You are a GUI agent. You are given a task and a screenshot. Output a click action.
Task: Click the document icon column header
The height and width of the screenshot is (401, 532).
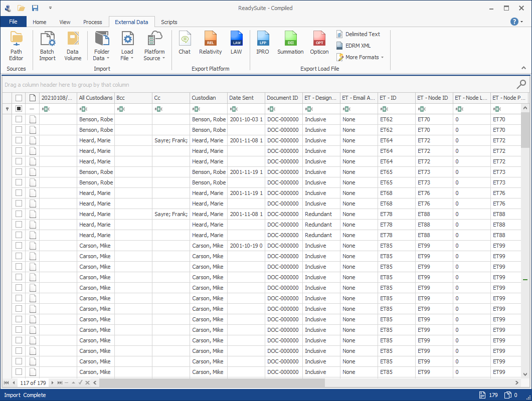(x=33, y=98)
